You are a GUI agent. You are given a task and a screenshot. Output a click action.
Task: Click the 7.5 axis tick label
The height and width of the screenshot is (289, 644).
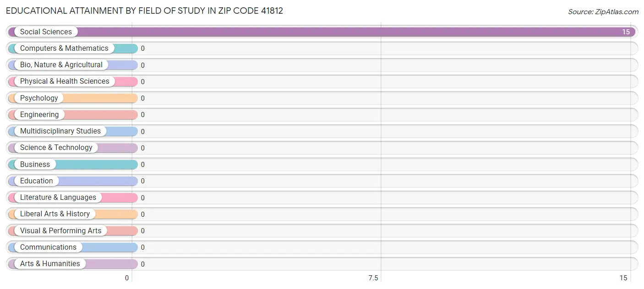pyautogui.click(x=373, y=278)
